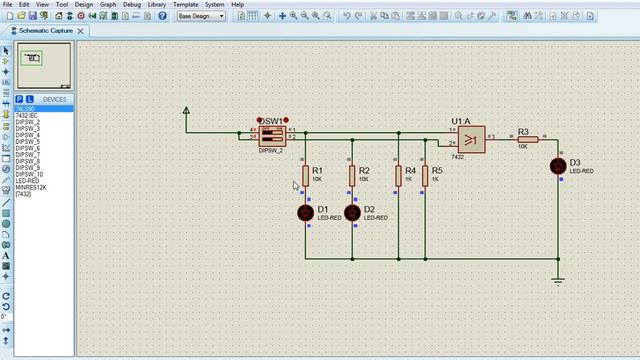Screen dimensions: 640x360
Task: Zoom in on the schematic
Action: click(x=293, y=16)
